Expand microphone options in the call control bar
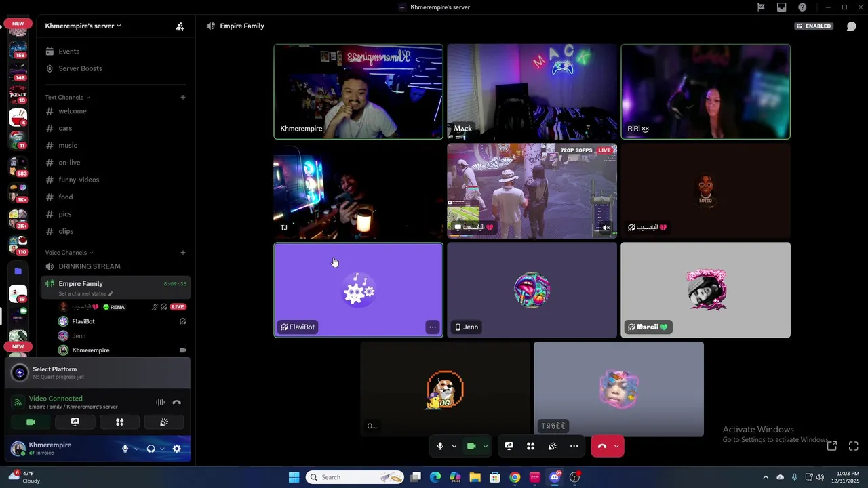Image resolution: width=868 pixels, height=488 pixels. (x=454, y=446)
